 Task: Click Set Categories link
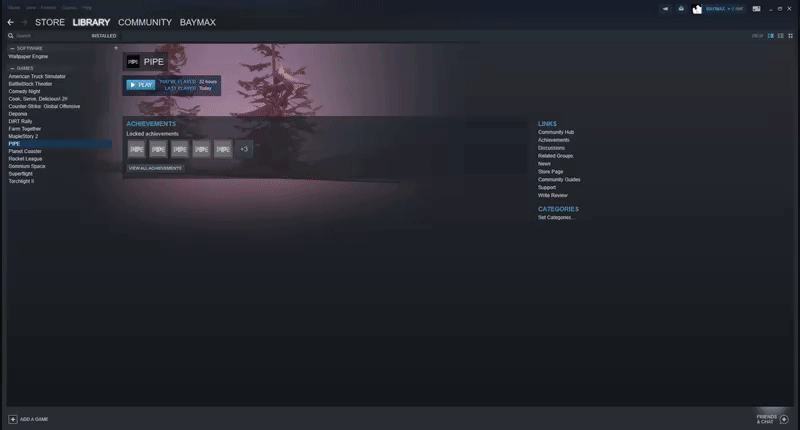(556, 217)
